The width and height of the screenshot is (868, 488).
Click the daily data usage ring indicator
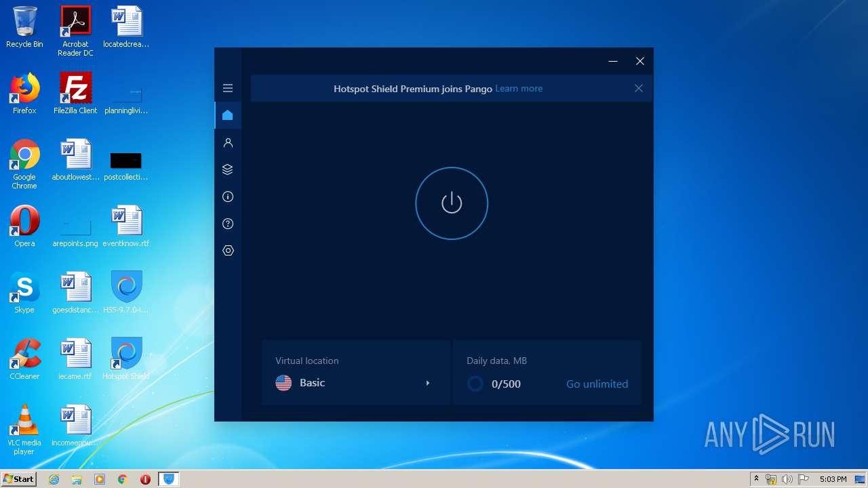[475, 384]
